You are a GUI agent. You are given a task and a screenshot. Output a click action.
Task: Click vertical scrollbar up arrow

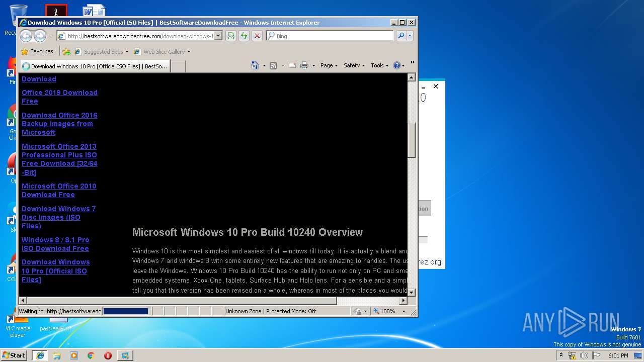[x=411, y=77]
